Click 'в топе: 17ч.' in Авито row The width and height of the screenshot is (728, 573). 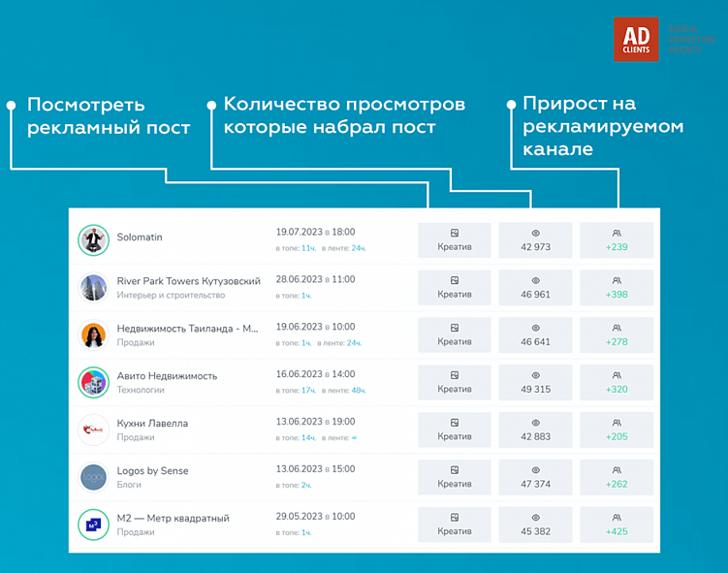(296, 390)
